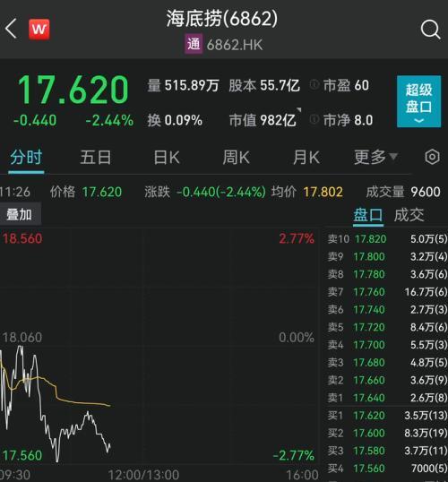Screen dimensions: 448x482
Task: Tap the large price 17.620
Action: coord(73,90)
